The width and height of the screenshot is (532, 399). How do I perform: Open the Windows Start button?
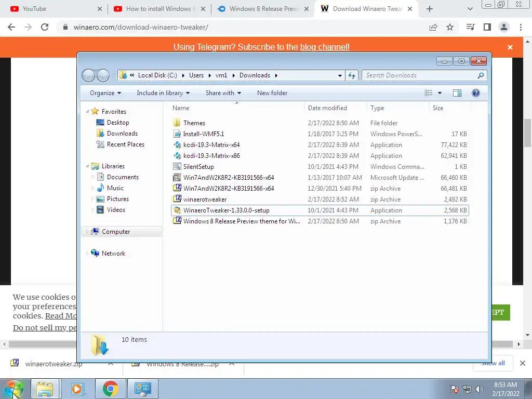click(14, 389)
